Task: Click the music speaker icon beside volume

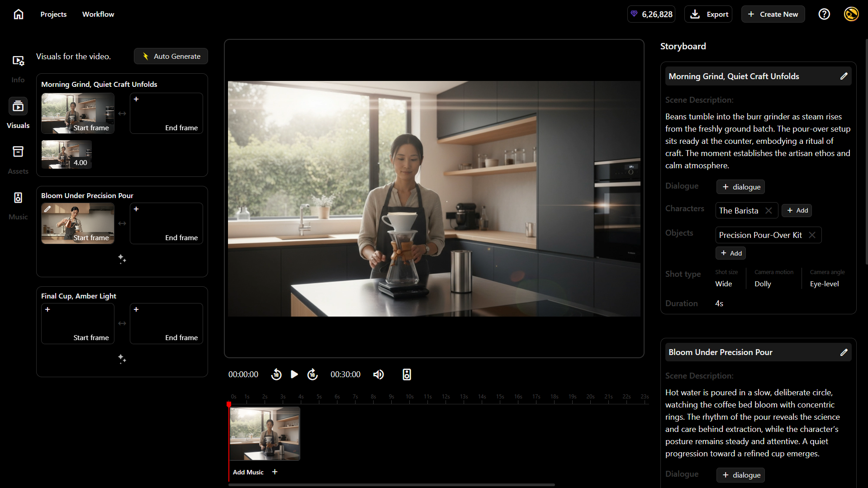Action: click(407, 374)
